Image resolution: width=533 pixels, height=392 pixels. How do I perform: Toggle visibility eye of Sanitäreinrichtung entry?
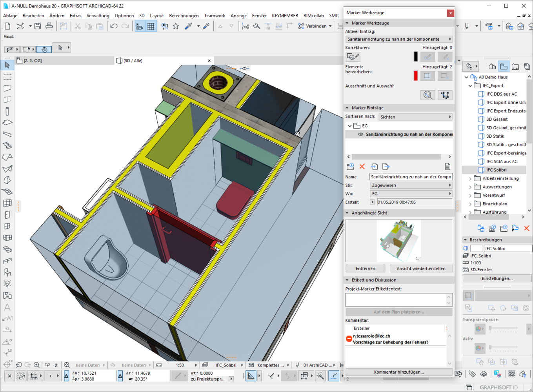click(x=360, y=134)
